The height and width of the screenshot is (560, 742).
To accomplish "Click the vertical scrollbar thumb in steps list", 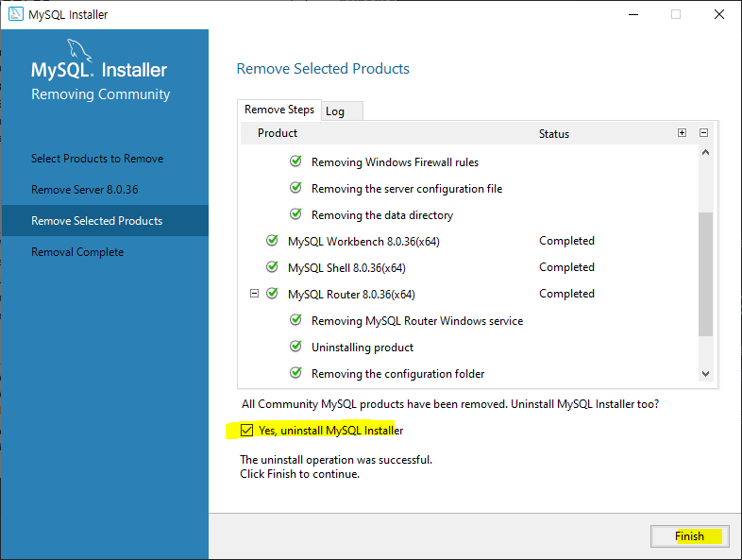I will [x=705, y=274].
